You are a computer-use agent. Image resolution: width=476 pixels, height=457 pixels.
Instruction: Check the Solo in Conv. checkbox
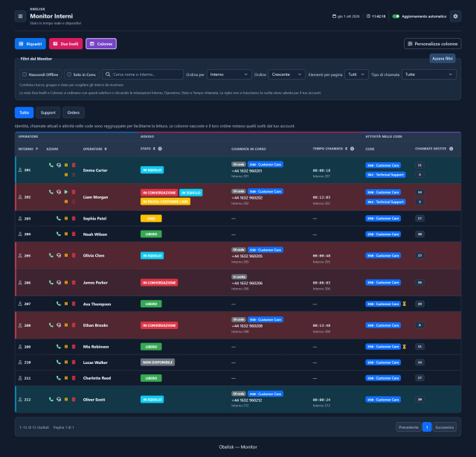tap(69, 74)
